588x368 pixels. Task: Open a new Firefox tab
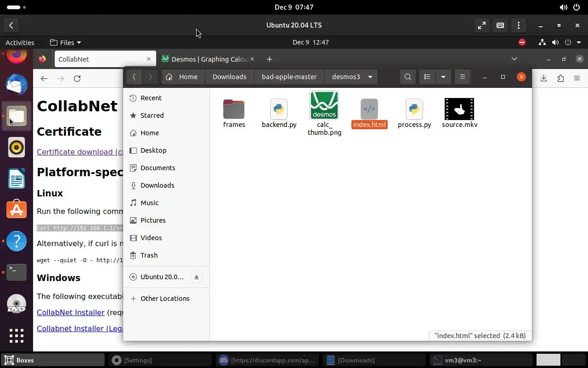coord(269,59)
